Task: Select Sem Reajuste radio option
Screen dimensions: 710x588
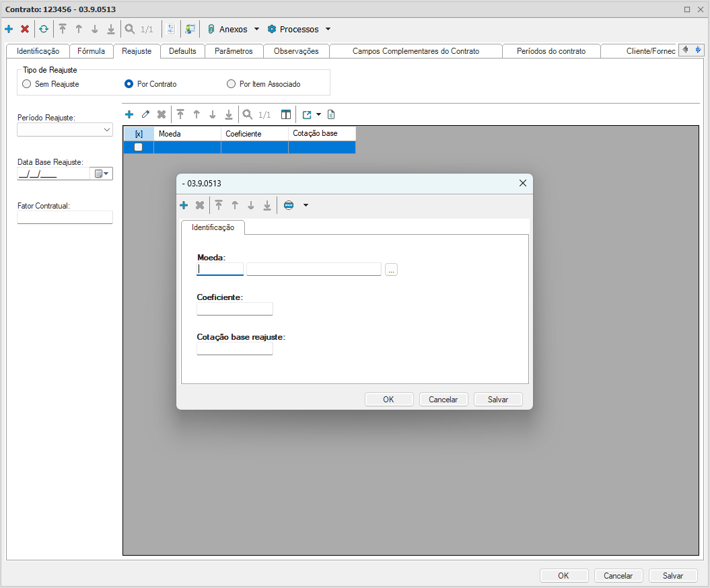Action: click(x=27, y=83)
